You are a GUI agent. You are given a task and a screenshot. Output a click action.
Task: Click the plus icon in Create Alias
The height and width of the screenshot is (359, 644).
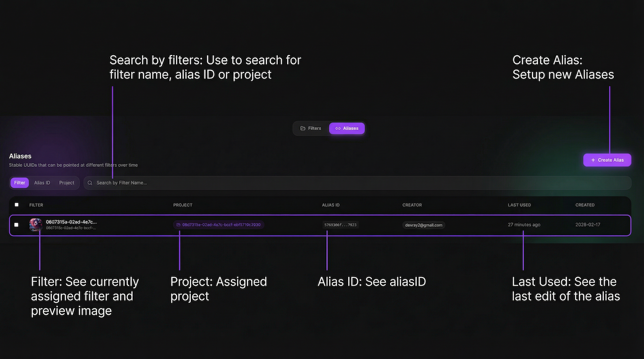point(593,160)
